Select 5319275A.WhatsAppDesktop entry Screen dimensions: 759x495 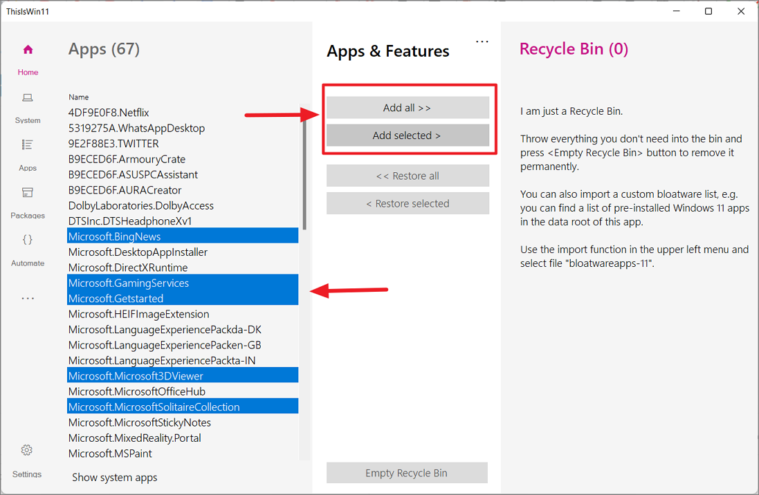[182, 128]
